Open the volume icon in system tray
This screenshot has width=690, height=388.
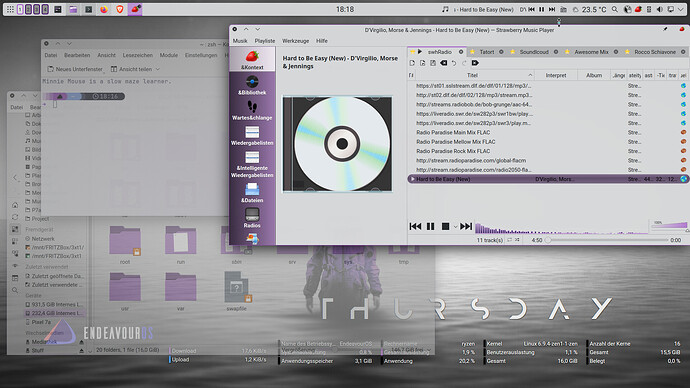pyautogui.click(x=659, y=9)
